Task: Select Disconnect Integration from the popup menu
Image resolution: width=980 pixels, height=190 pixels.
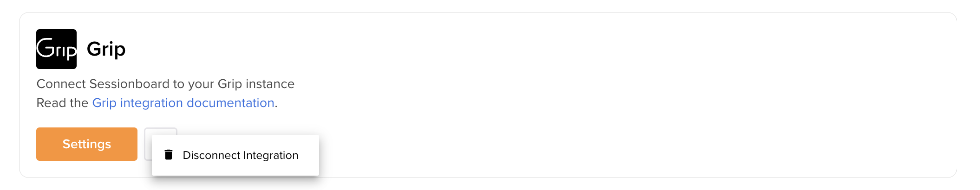Action: (235, 155)
